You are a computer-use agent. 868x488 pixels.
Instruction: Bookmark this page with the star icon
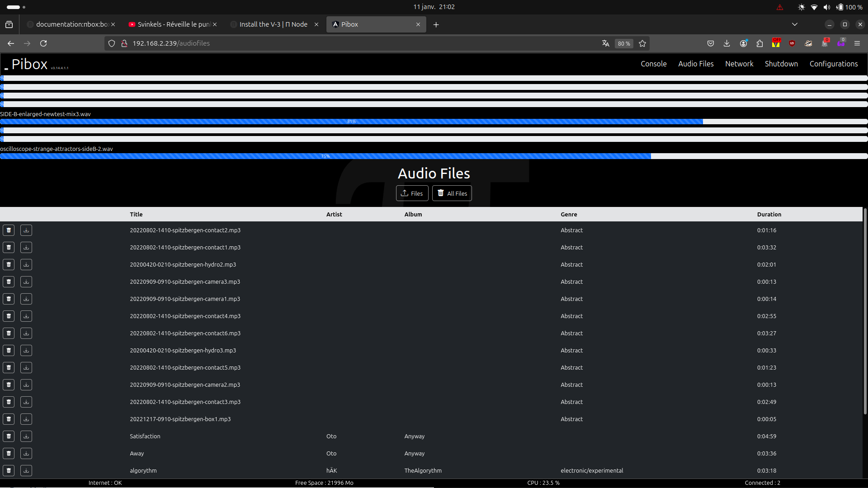point(642,43)
